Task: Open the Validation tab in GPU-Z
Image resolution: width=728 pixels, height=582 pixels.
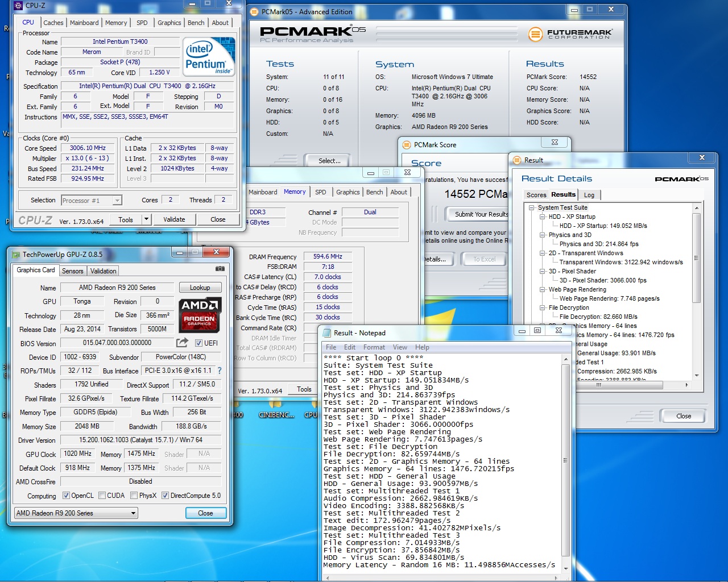Action: coord(103,271)
